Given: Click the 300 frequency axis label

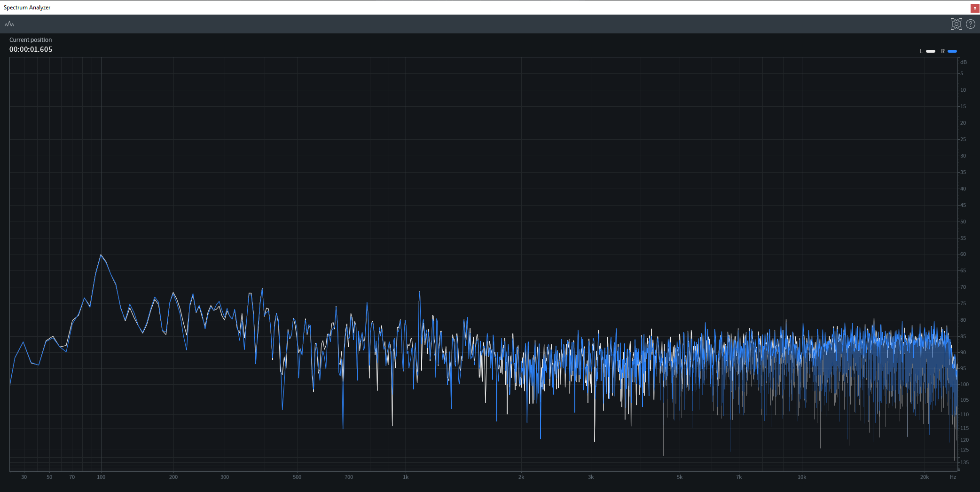Looking at the screenshot, I should tap(225, 477).
